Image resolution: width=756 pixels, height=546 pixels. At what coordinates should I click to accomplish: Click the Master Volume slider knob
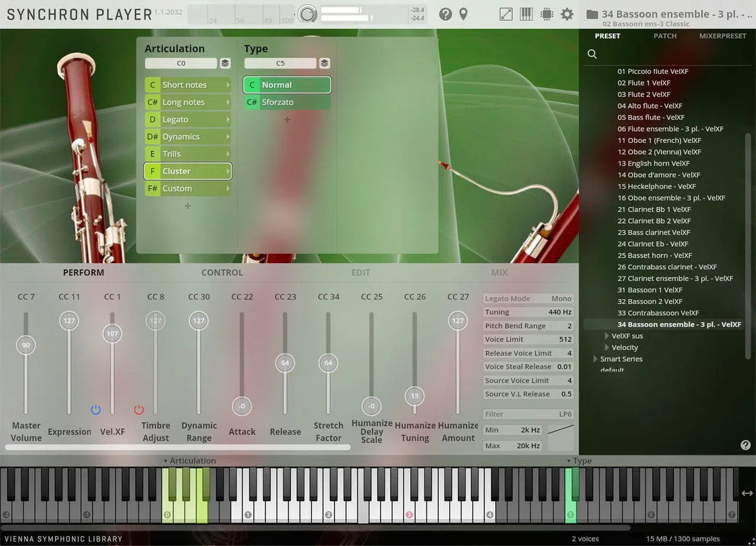coord(26,345)
